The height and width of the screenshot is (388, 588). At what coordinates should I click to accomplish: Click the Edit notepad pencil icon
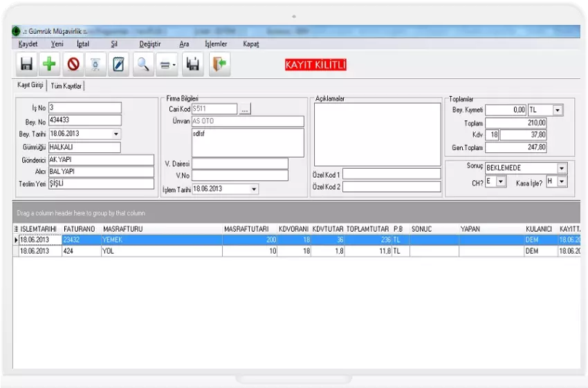pos(119,64)
